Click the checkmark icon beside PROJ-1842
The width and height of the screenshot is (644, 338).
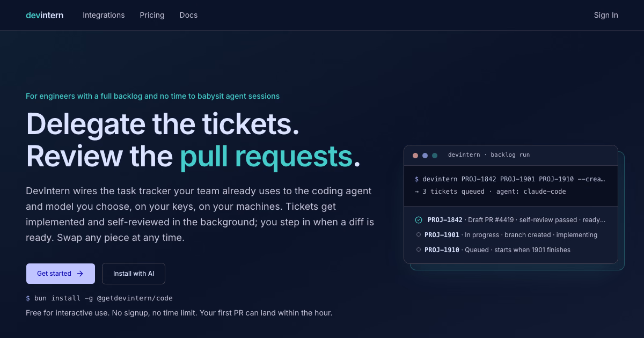(419, 220)
